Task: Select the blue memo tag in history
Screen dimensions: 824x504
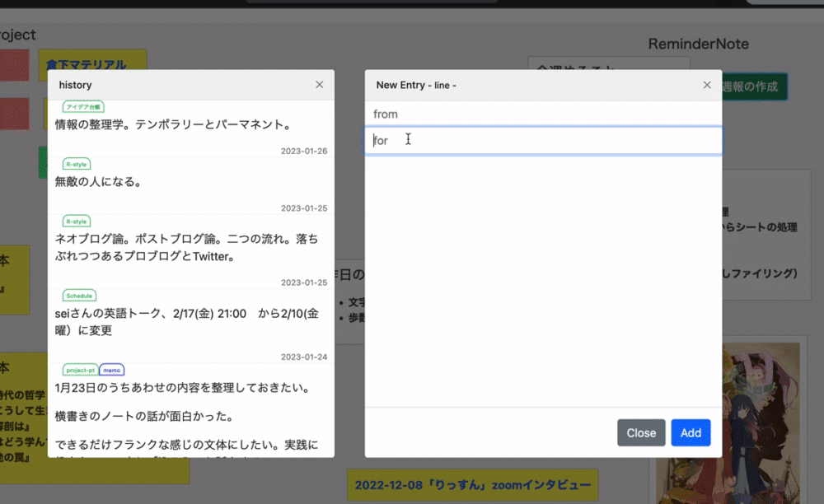Action: 111,370
